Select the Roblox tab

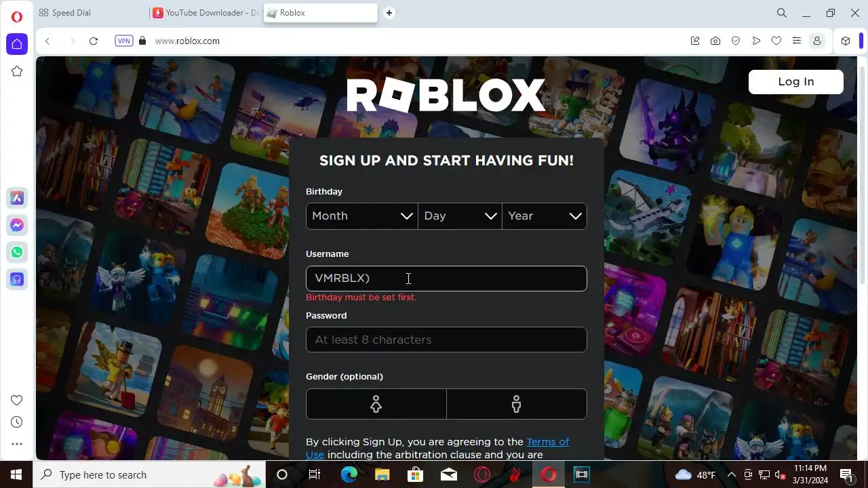tap(320, 13)
